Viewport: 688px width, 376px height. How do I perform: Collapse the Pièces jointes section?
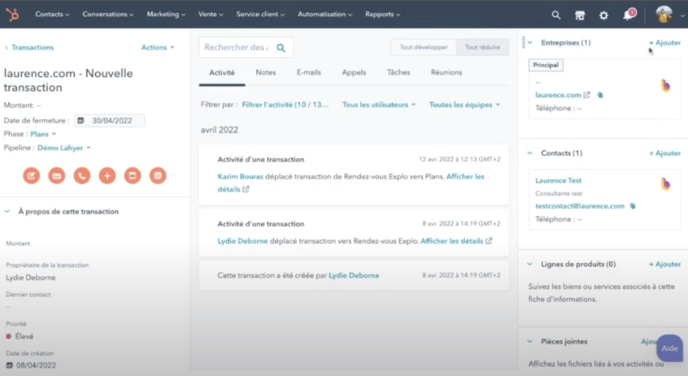click(x=530, y=341)
